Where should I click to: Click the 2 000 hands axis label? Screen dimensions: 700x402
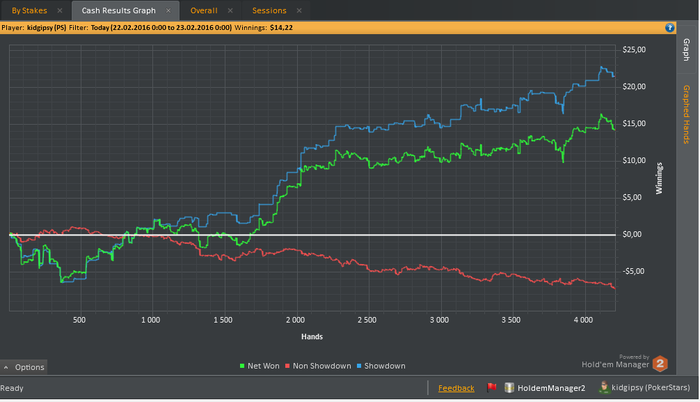(x=295, y=320)
